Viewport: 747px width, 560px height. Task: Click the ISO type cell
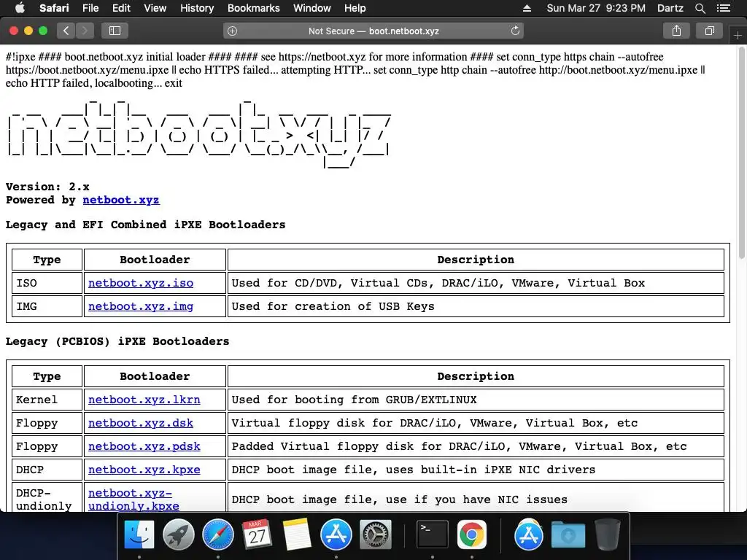47,283
